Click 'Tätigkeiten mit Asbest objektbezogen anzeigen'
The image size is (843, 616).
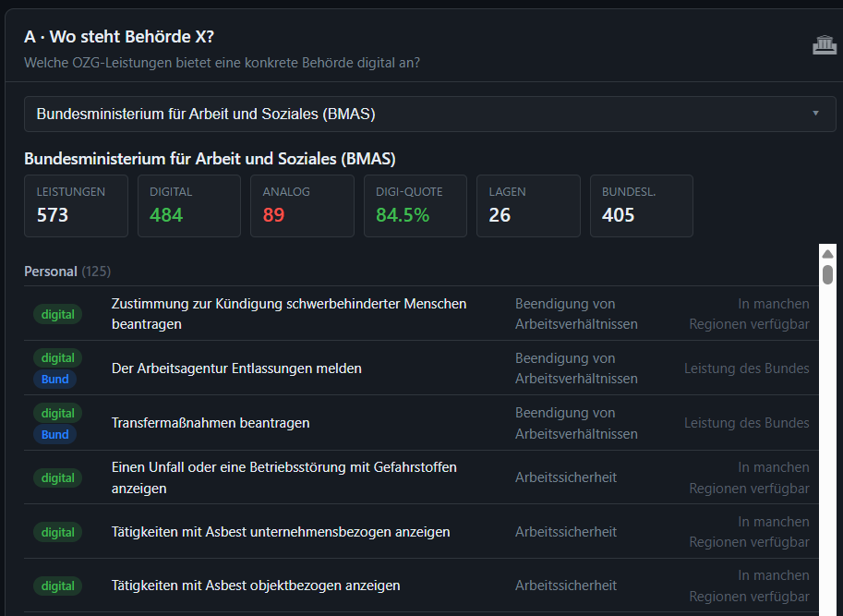[x=256, y=586]
